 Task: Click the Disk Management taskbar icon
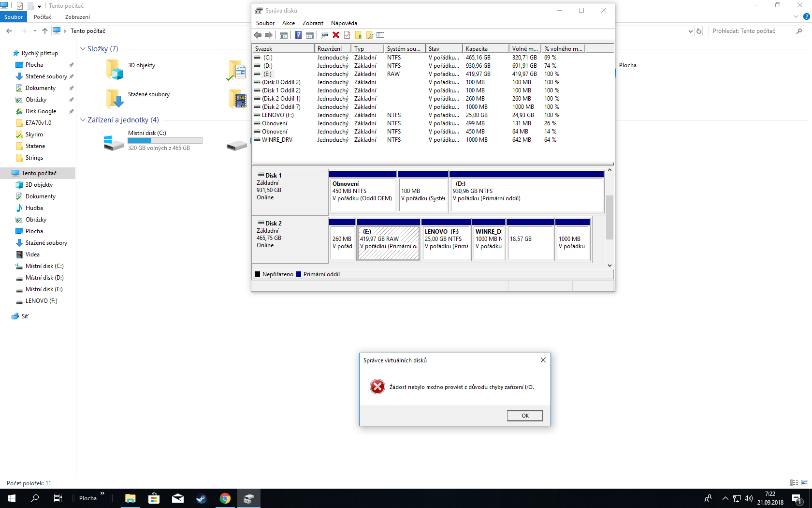click(x=248, y=498)
